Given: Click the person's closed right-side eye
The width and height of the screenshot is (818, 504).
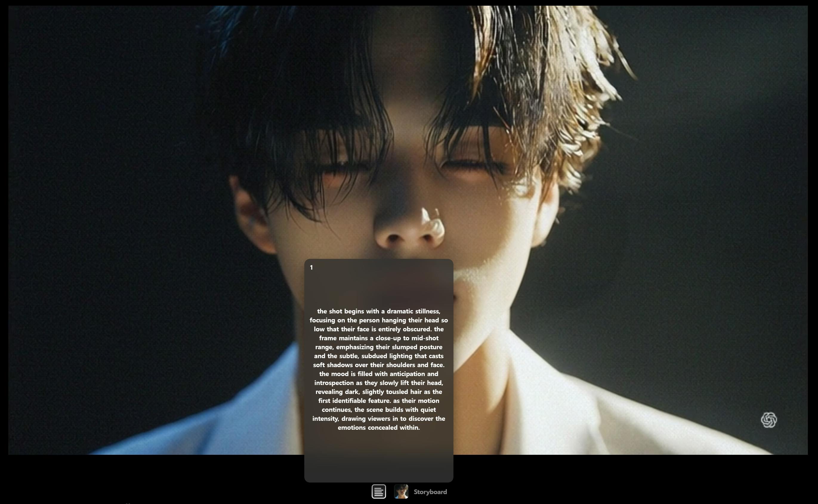Looking at the screenshot, I should (473, 165).
